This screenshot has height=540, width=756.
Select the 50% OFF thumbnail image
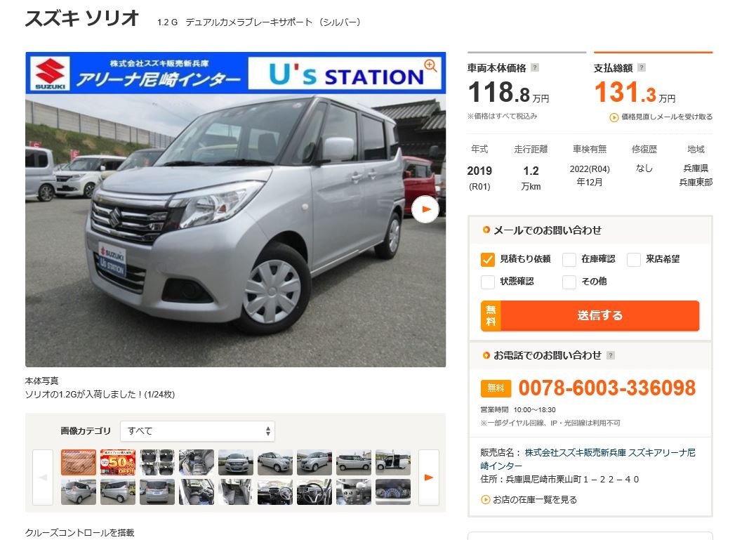tap(118, 462)
